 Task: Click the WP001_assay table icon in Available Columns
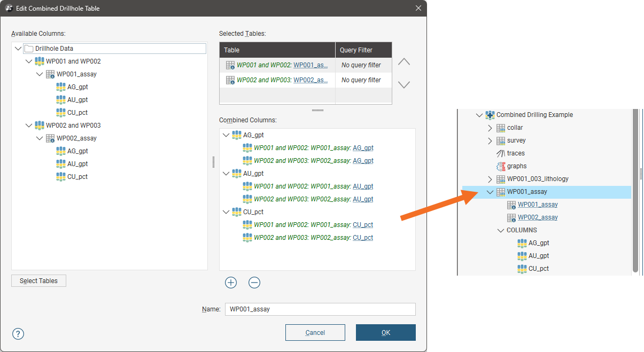[50, 74]
